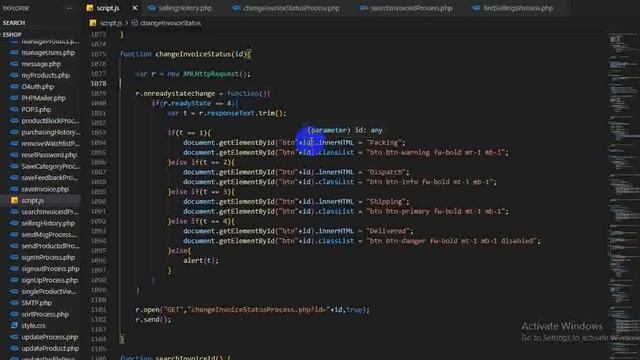
Task: Open the SaveCategoryProc... file
Action: (50, 167)
